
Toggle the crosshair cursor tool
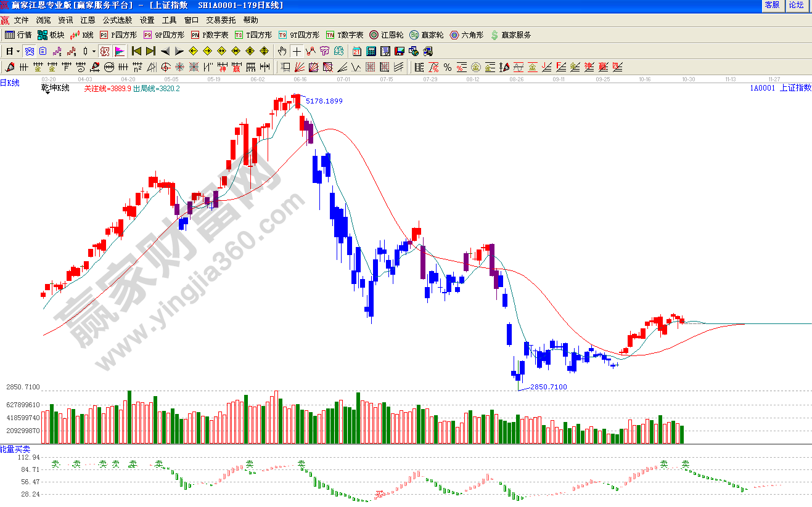[x=297, y=51]
